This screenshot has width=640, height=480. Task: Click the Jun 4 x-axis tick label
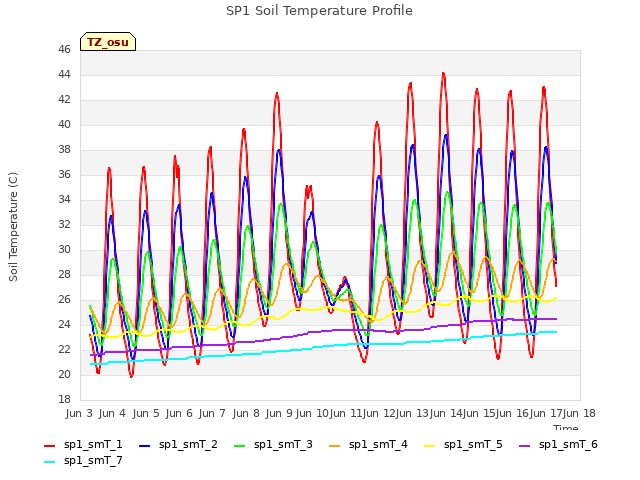(x=112, y=413)
